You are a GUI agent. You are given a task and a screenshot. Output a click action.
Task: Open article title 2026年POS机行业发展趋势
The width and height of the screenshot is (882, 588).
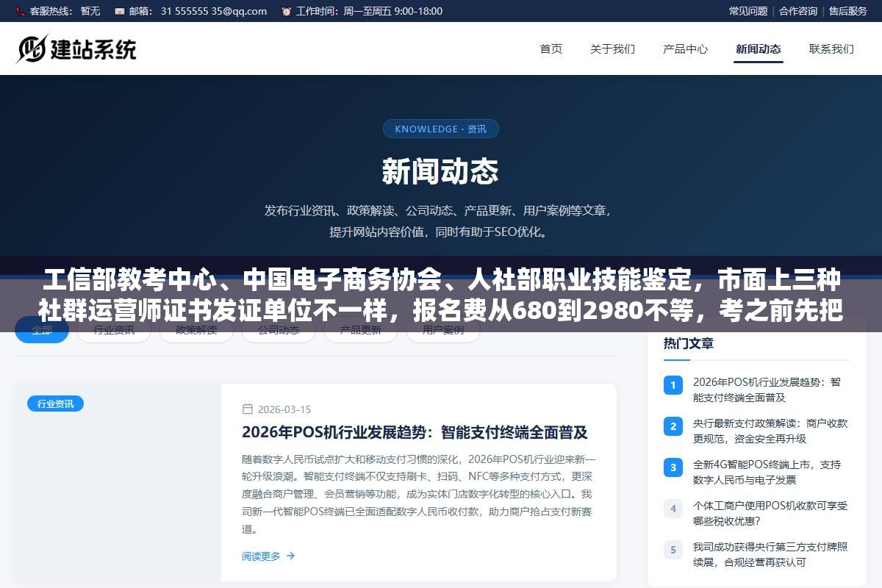pos(415,432)
